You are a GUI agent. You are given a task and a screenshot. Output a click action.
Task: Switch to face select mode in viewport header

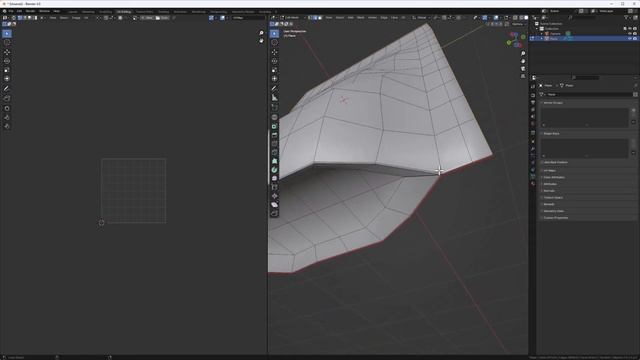click(x=320, y=18)
